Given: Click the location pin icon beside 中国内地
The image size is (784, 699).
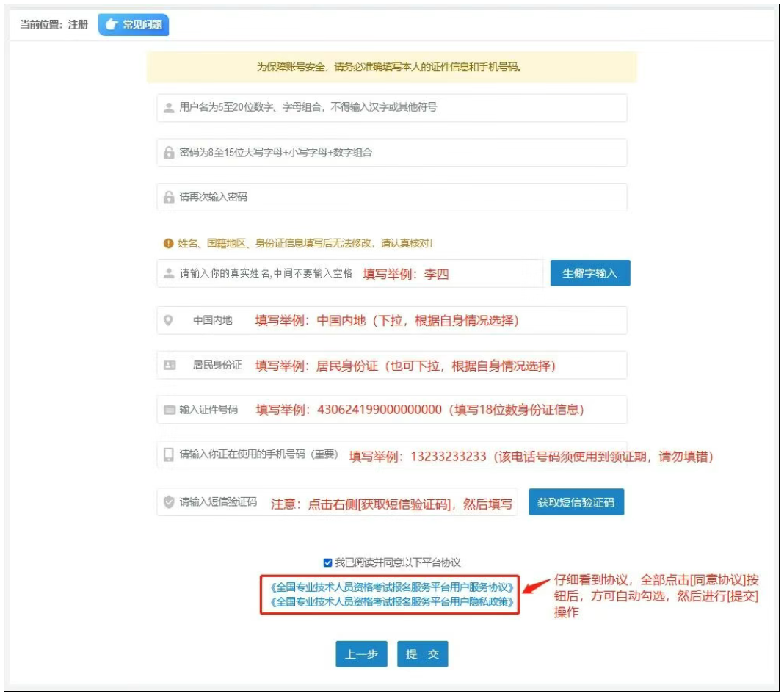Looking at the screenshot, I should [x=169, y=321].
